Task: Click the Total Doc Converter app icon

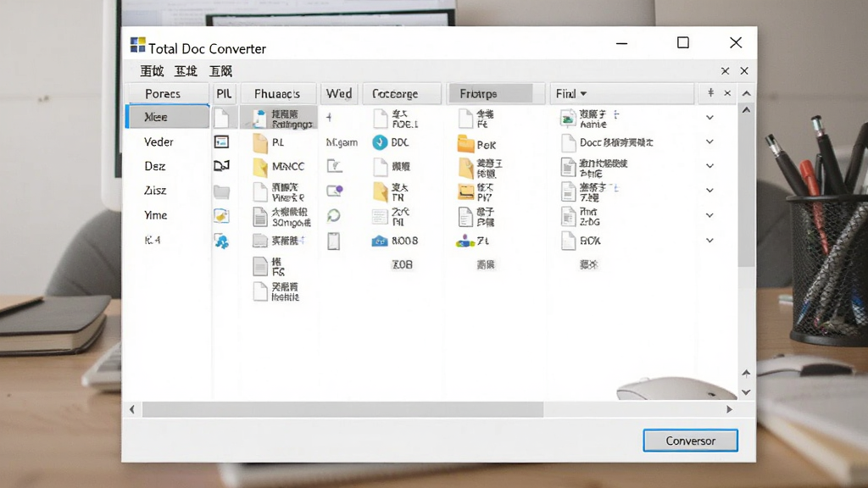Action: tap(137, 45)
